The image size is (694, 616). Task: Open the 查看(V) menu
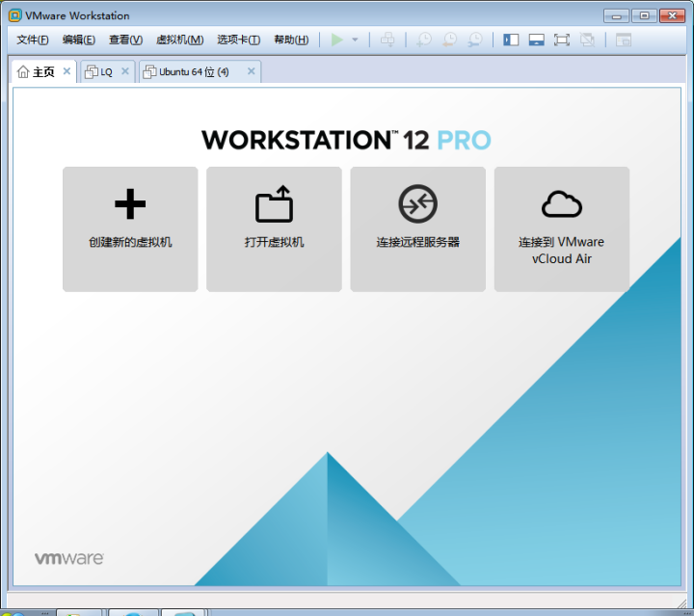click(x=125, y=40)
